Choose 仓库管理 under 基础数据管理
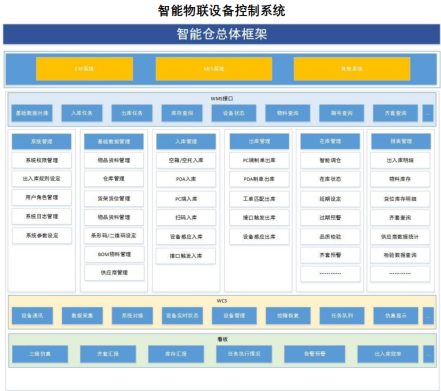The height and width of the screenshot is (391, 441). (x=114, y=179)
